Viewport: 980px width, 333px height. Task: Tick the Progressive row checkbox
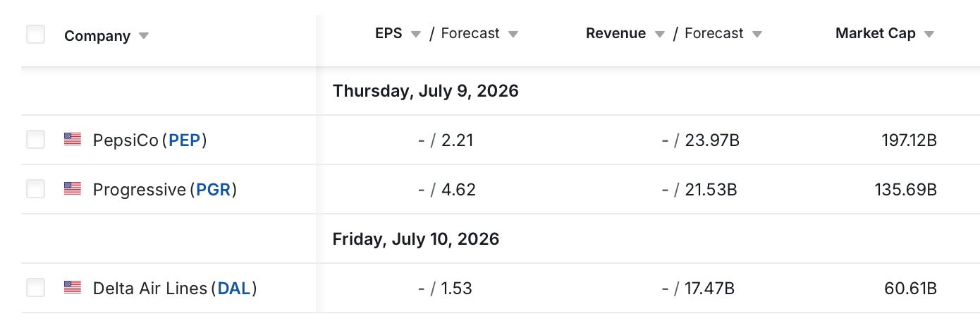coord(35,189)
